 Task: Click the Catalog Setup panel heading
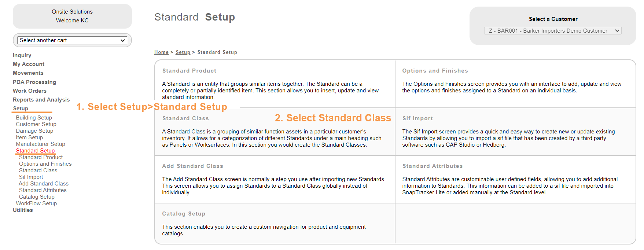coord(184,214)
